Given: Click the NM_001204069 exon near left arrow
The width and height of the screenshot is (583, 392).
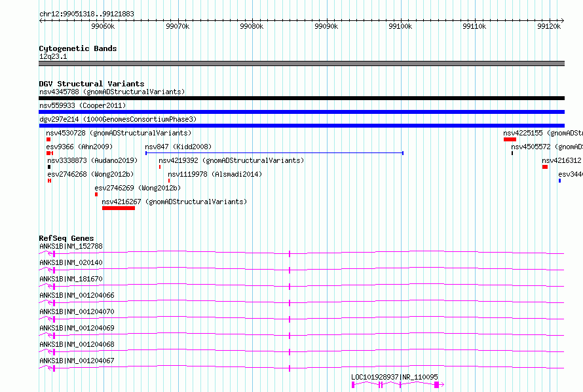Looking at the screenshot, I should (x=54, y=336).
